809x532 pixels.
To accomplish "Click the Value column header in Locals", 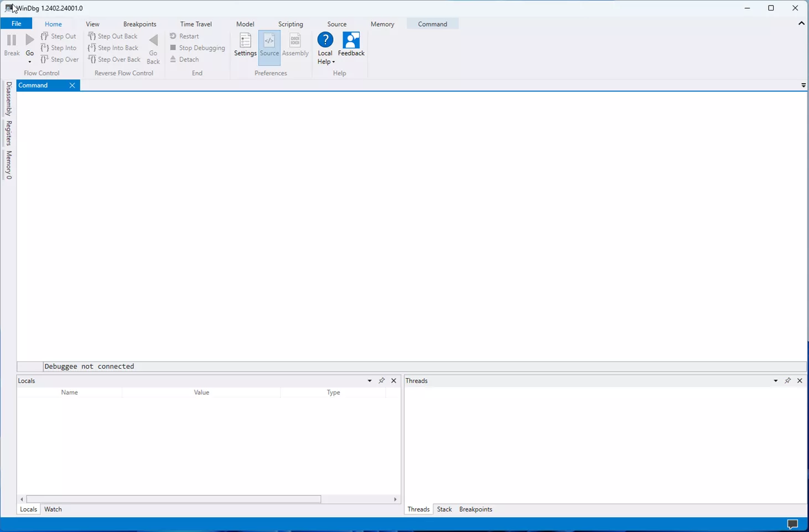I will (201, 392).
